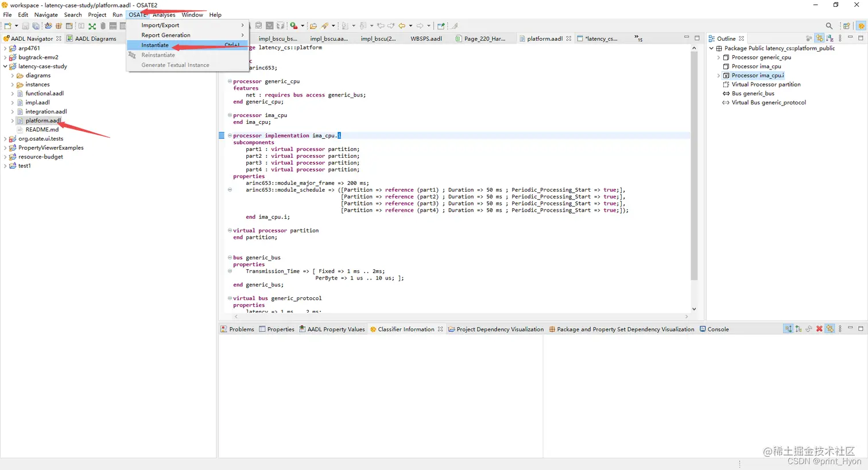
Task: Switch to the AADL Diagrams tab
Action: coord(91,38)
